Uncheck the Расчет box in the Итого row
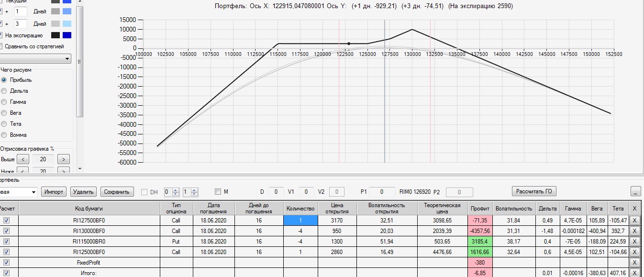 tap(7, 273)
